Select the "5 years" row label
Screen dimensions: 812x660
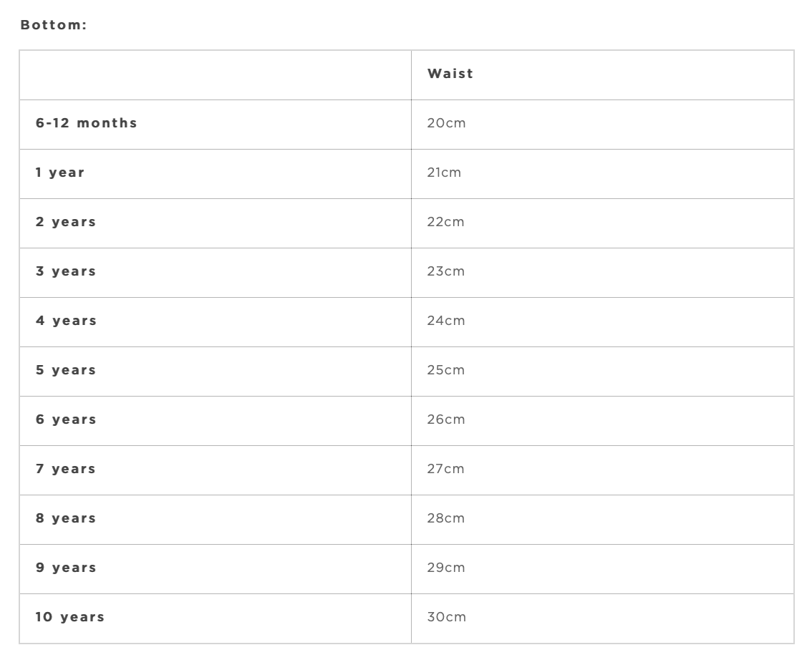click(66, 370)
